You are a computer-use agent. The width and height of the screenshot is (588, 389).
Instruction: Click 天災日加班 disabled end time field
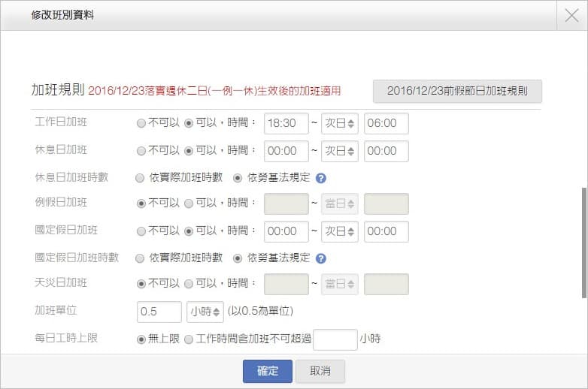click(386, 284)
